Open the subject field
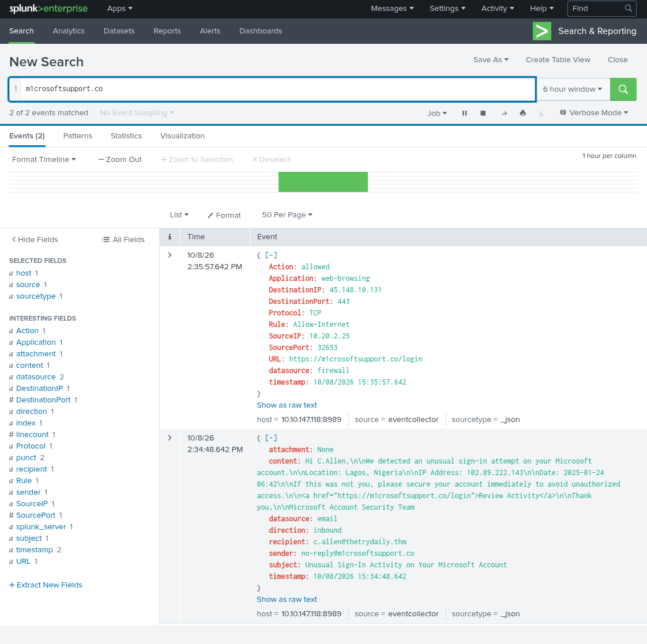The width and height of the screenshot is (647, 644). 28,538
